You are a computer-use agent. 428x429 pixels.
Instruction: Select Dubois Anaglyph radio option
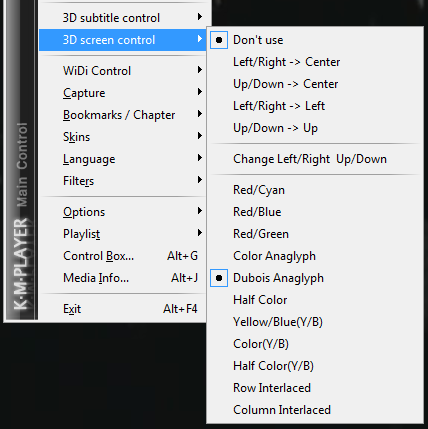(x=219, y=278)
